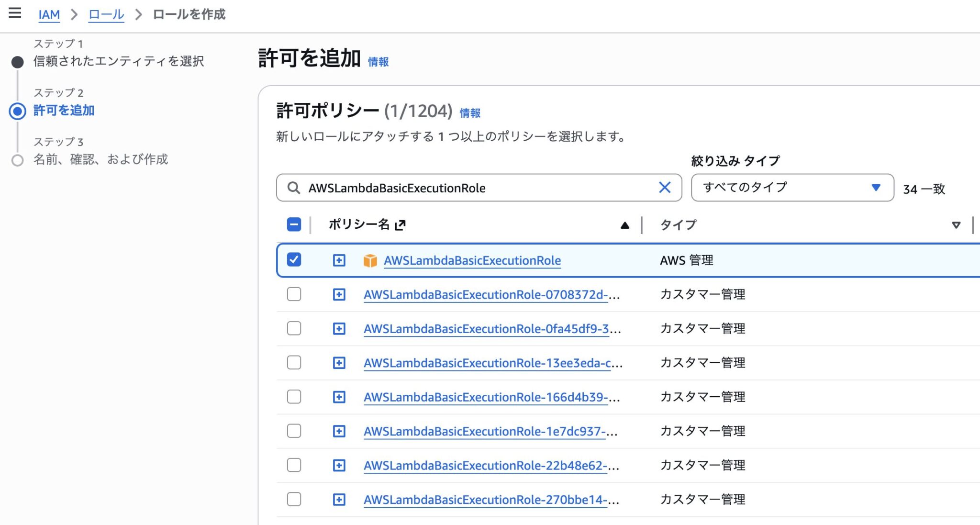Open the タイプ column filter triangle
The width and height of the screenshot is (980, 525).
coord(956,225)
